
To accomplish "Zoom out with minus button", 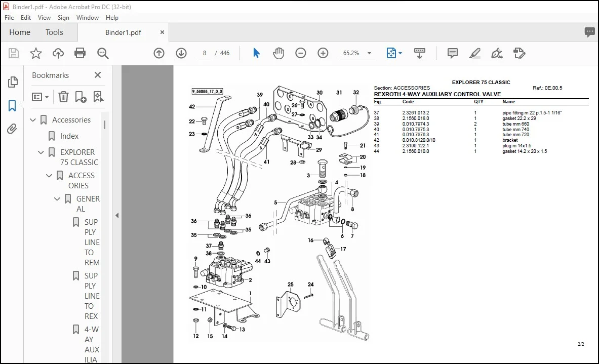I will pos(301,53).
